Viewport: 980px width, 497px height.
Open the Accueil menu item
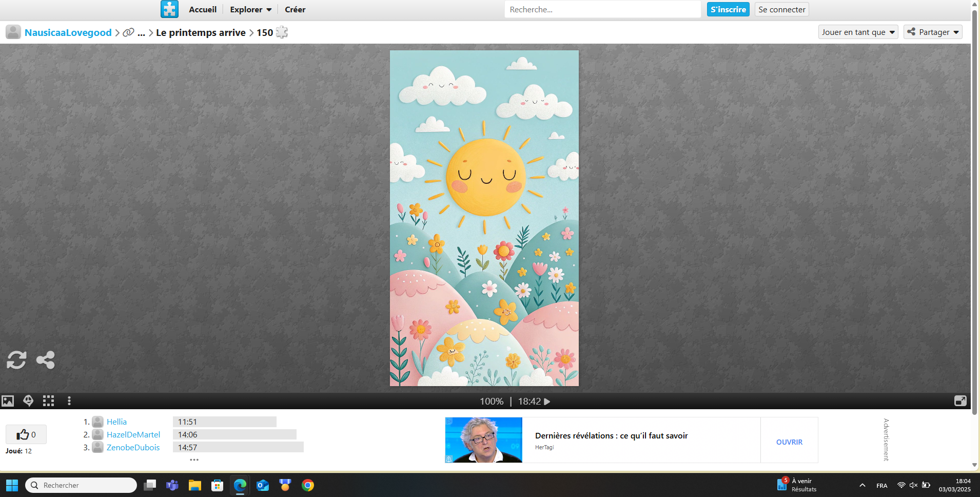point(203,9)
